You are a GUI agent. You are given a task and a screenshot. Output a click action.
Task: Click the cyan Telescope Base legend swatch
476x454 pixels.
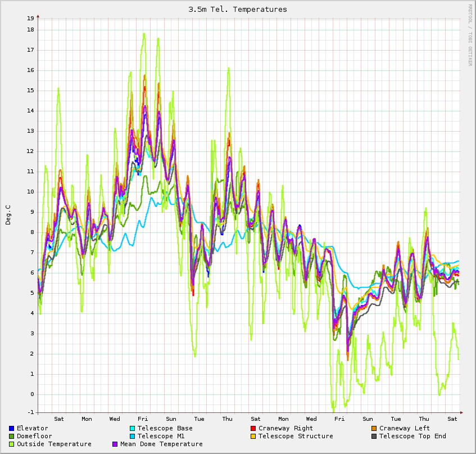[x=132, y=429]
